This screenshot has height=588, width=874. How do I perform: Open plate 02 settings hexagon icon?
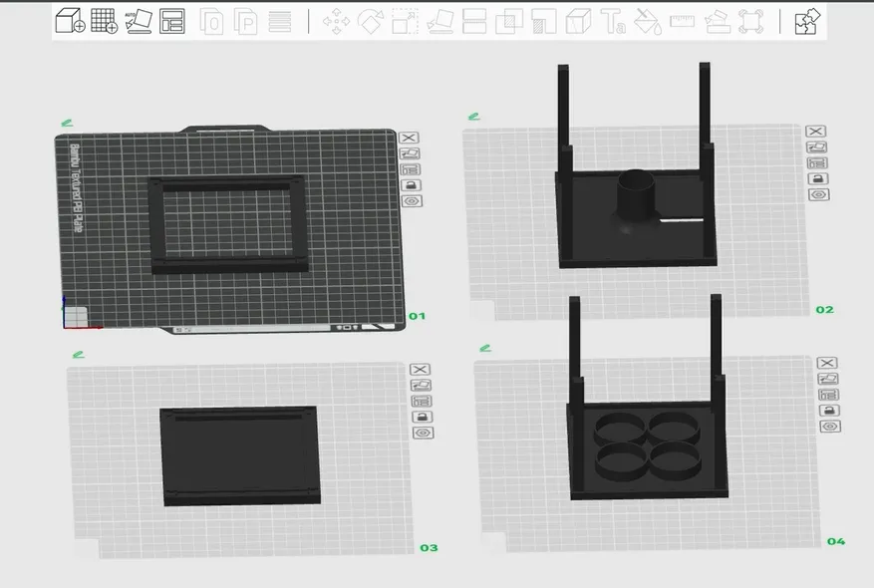pyautogui.click(x=819, y=194)
